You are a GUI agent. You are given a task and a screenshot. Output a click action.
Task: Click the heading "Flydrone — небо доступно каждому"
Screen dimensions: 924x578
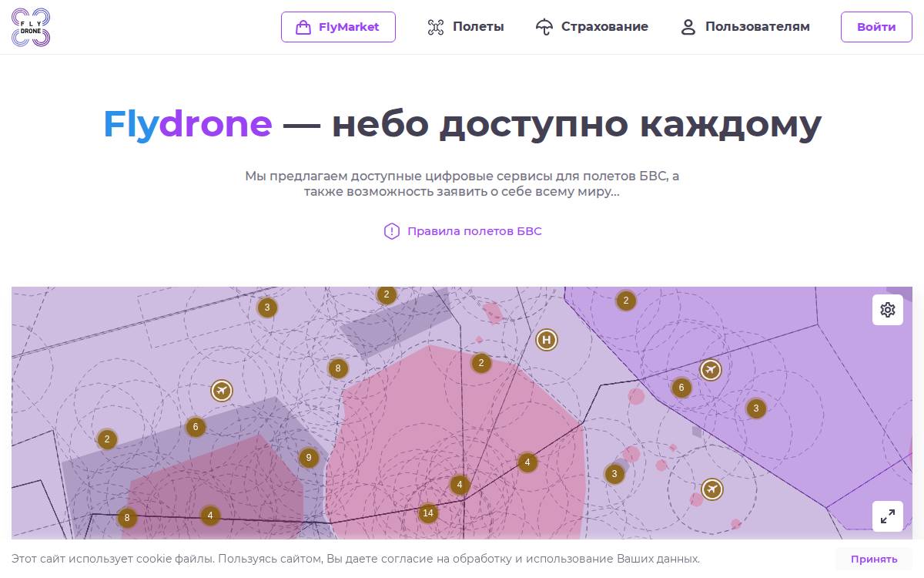462,124
